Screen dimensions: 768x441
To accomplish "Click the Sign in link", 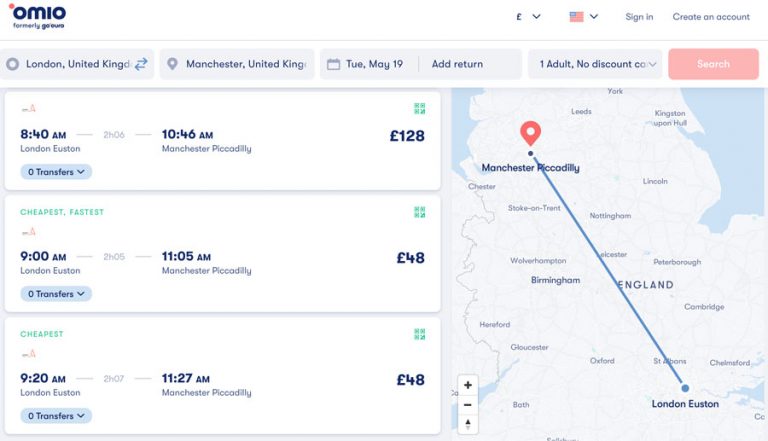I will coord(639,17).
